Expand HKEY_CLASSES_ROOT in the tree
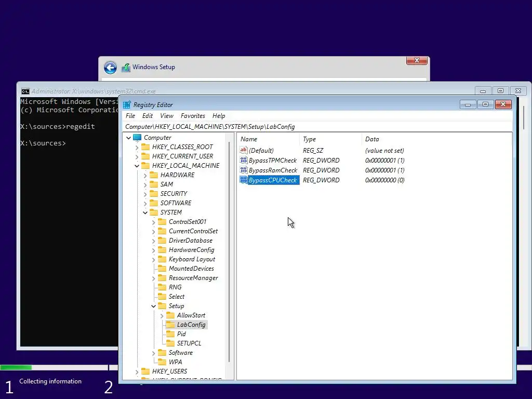The height and width of the screenshot is (399, 532). (x=137, y=147)
